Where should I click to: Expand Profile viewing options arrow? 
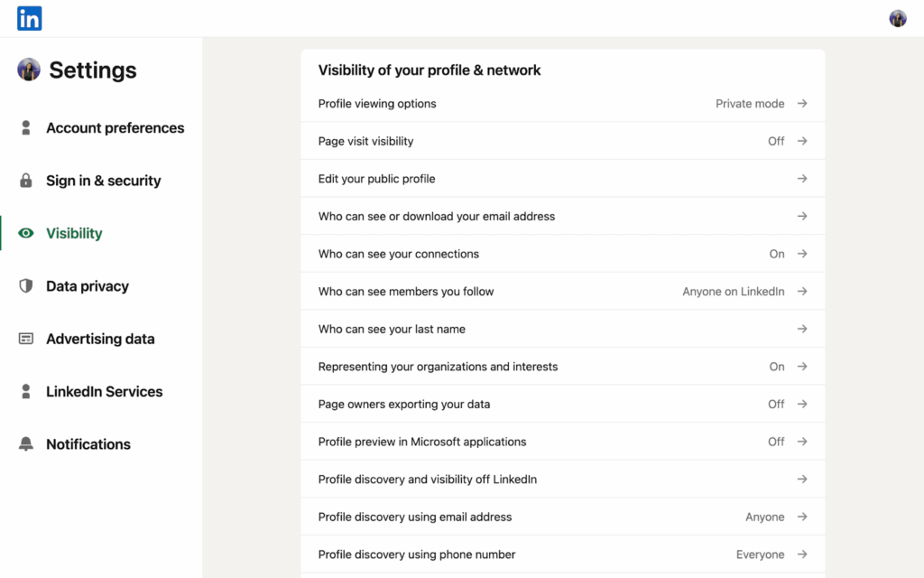click(802, 104)
